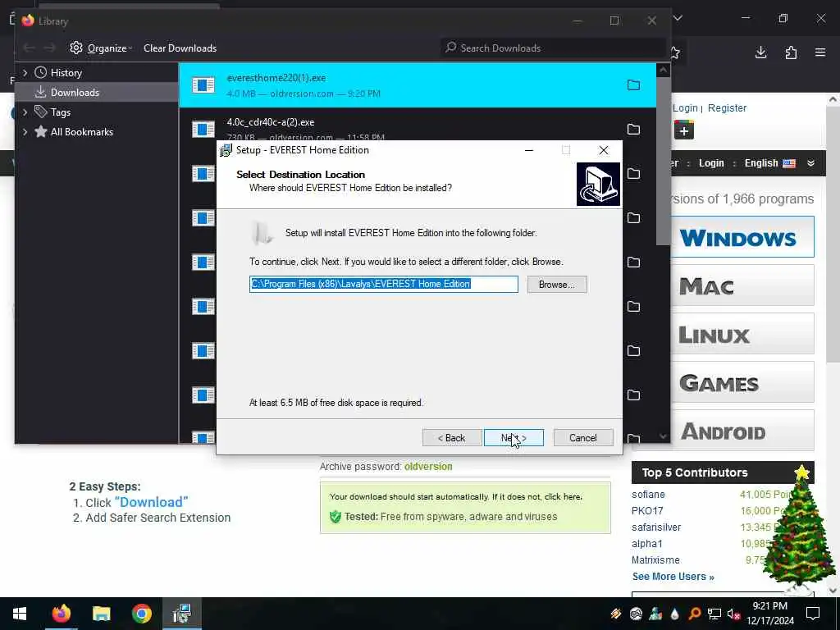Open Firefox from the taskbar
Image resolution: width=840 pixels, height=630 pixels.
[61, 614]
